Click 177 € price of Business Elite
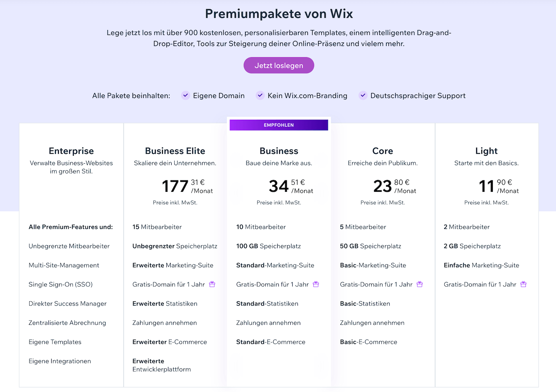Screen dimensions: 556x392 [187, 186]
